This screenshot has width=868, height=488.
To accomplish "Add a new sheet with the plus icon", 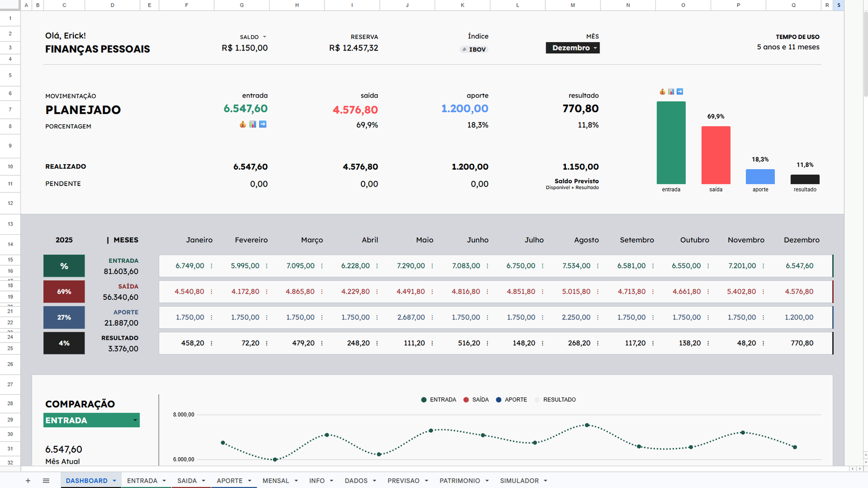I will (28, 480).
